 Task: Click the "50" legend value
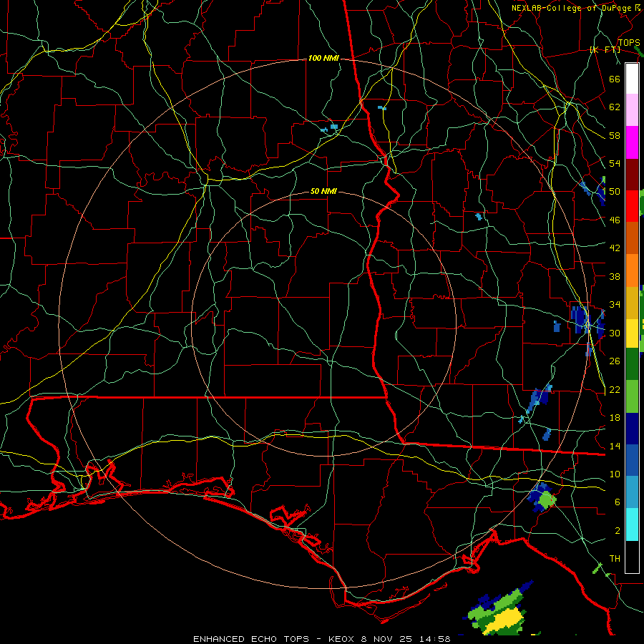615,192
